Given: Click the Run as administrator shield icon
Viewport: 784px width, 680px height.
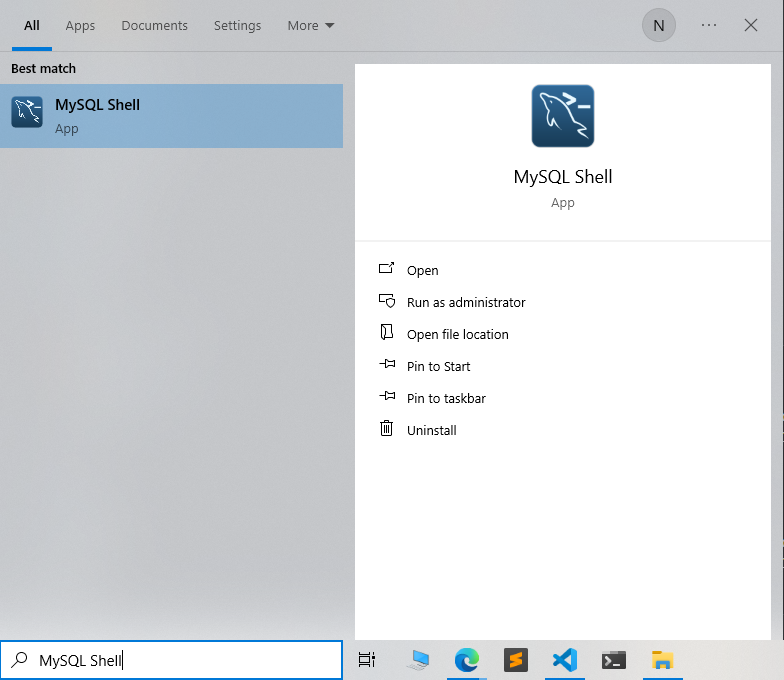Looking at the screenshot, I should click(x=386, y=301).
